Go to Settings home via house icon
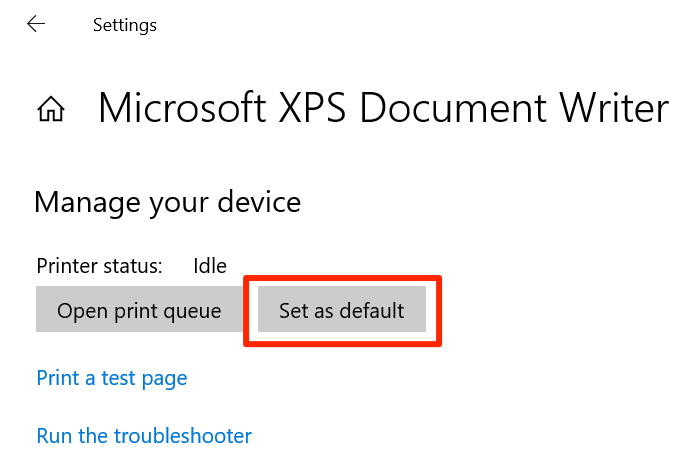 pyautogui.click(x=51, y=109)
